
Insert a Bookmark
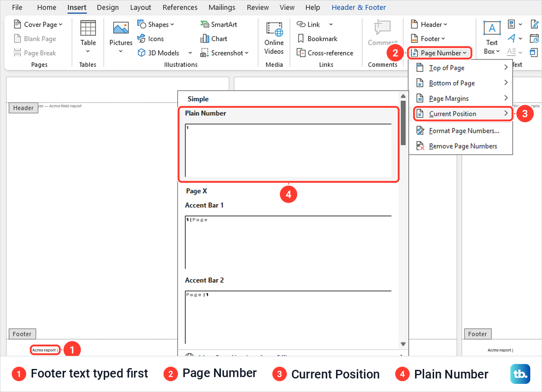[x=317, y=39]
